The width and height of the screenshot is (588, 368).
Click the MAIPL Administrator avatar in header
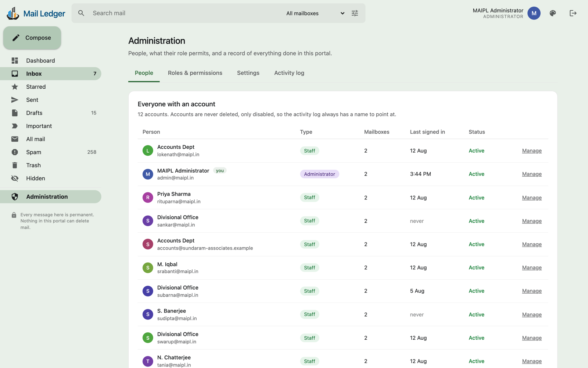[x=534, y=13]
